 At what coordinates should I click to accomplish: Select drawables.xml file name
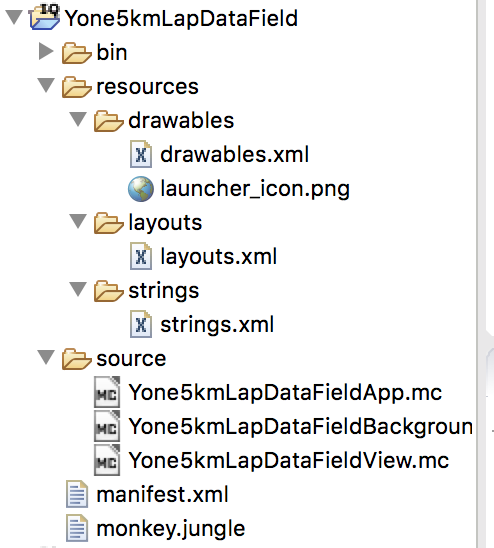point(235,154)
